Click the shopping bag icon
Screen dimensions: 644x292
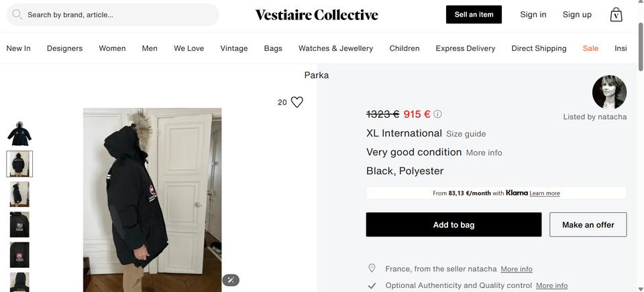pos(616,15)
